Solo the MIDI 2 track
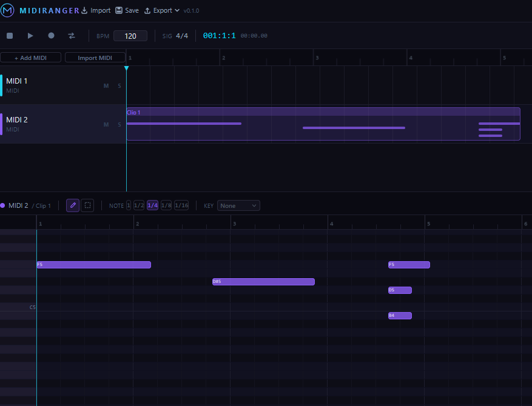Viewport: 532px width, 406px height. [x=120, y=125]
